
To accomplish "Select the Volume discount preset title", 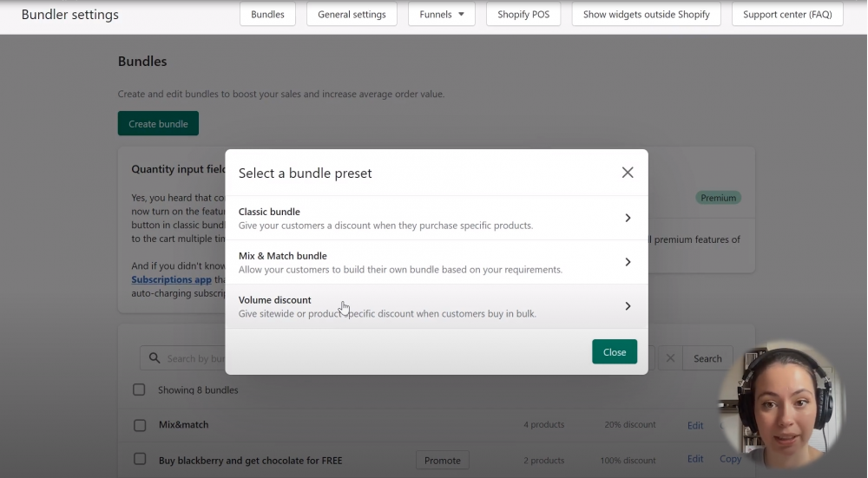I will pos(274,300).
